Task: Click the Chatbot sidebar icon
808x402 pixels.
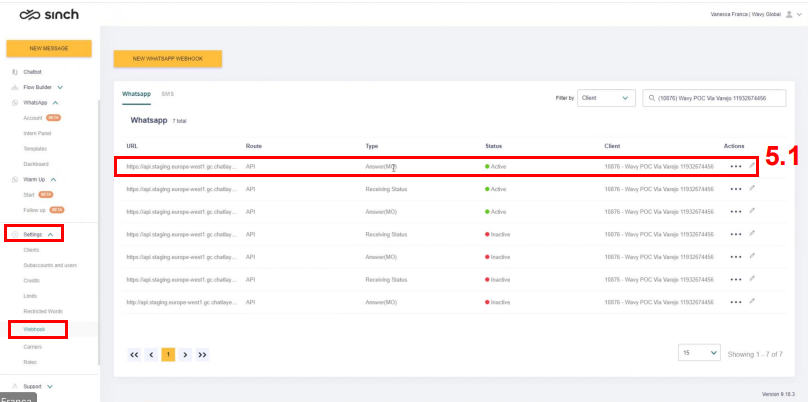Action: tap(14, 72)
